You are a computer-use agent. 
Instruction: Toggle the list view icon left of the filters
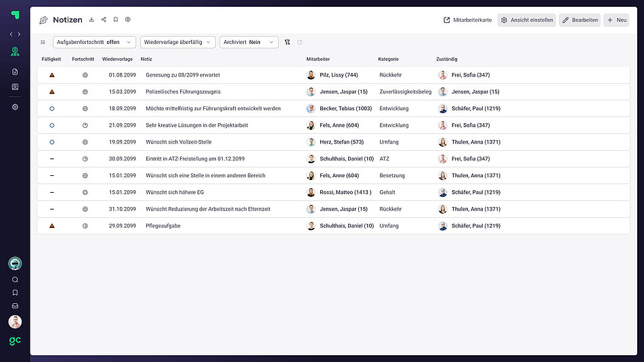(x=43, y=42)
